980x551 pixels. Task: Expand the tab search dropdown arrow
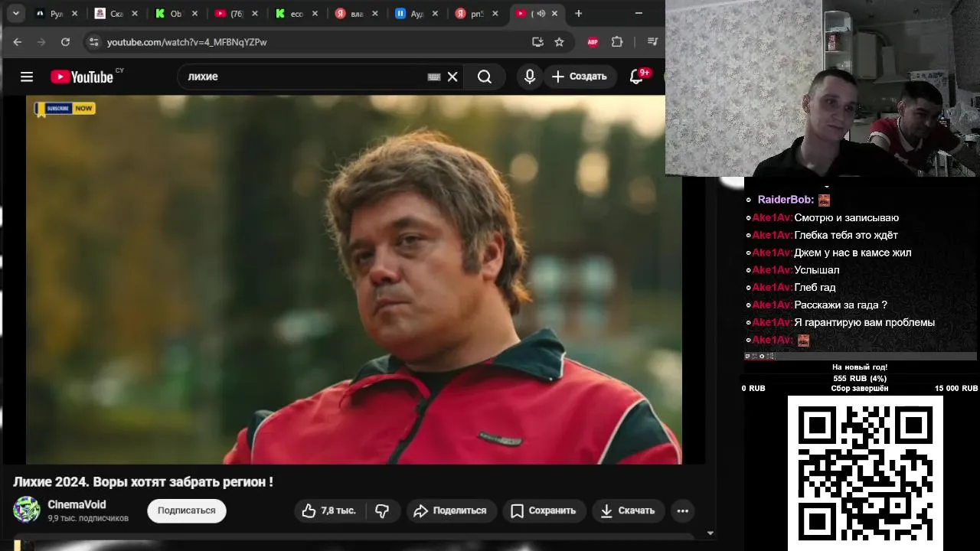coord(15,13)
